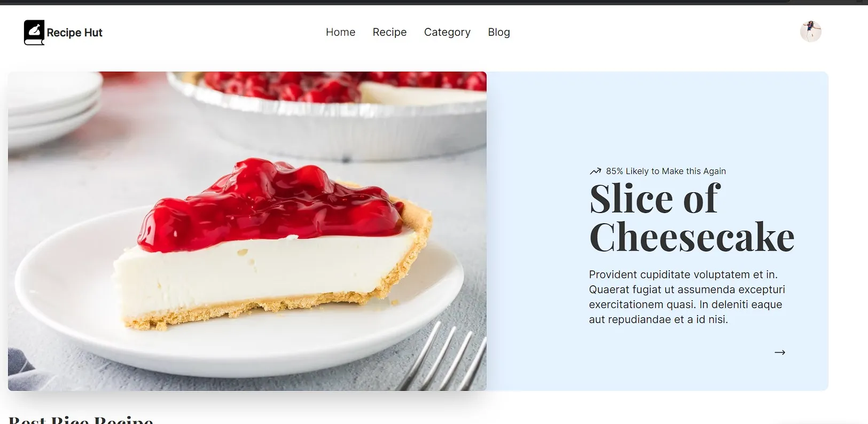868x424 pixels.
Task: Click the Provident cupiditate description paragraph
Action: point(687,297)
